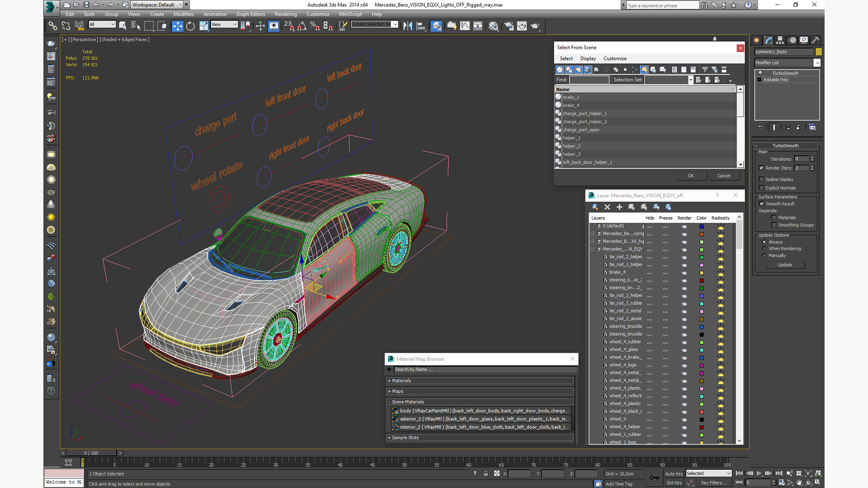868x488 pixels.
Task: Click Pin Stack icon under modifier stack
Action: [x=759, y=127]
